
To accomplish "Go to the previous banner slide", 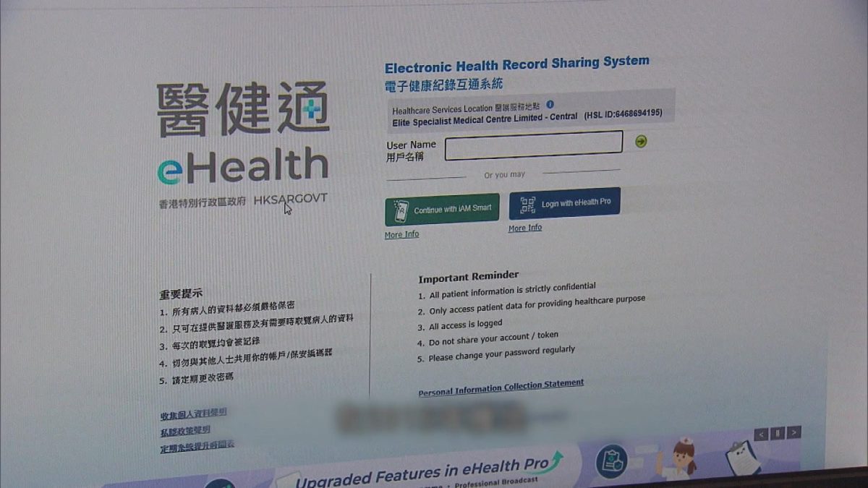I will (x=761, y=434).
